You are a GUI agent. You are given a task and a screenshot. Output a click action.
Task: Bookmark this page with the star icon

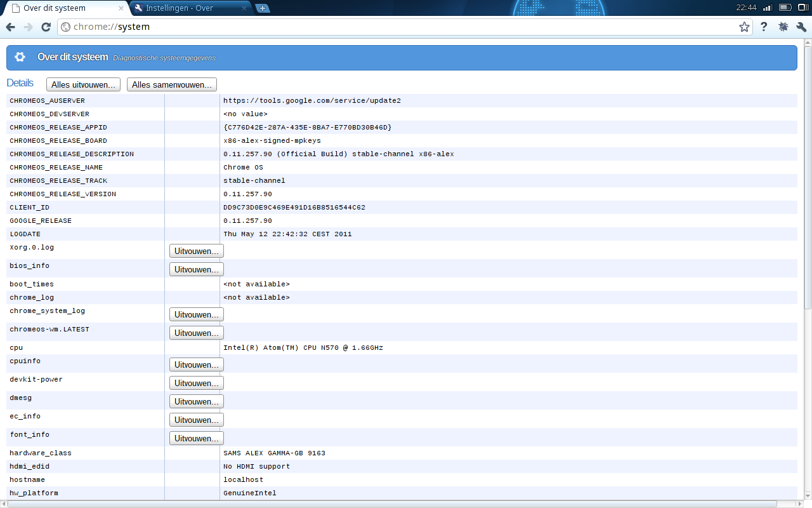point(744,27)
